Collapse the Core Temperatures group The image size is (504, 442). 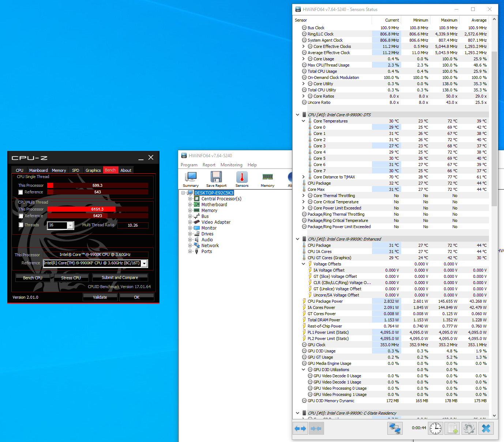click(x=303, y=121)
